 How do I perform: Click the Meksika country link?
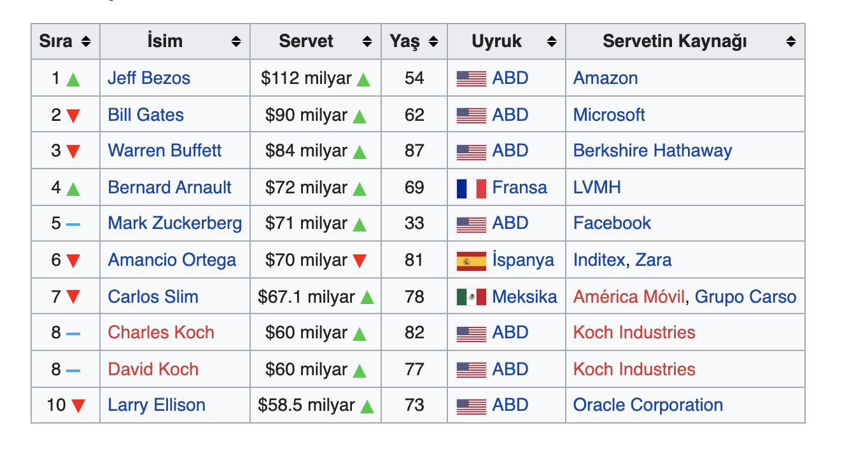[524, 297]
